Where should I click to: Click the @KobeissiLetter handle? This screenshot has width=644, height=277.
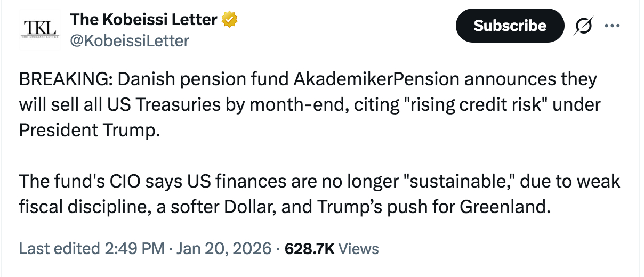pyautogui.click(x=130, y=40)
